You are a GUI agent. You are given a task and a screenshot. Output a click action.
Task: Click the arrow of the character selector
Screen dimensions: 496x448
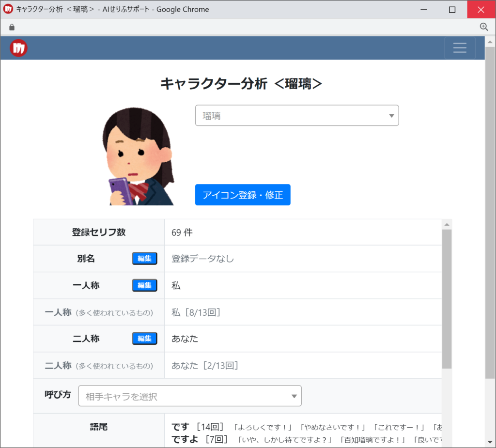391,116
